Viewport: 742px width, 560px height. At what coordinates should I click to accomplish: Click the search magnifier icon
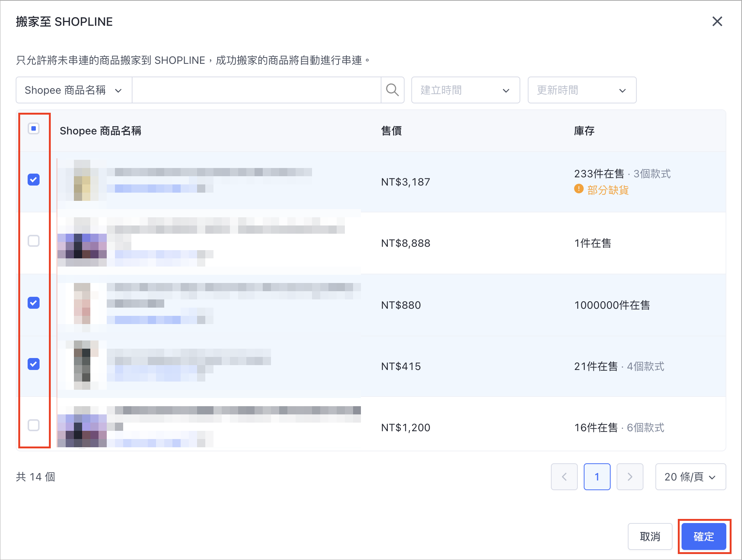[392, 90]
